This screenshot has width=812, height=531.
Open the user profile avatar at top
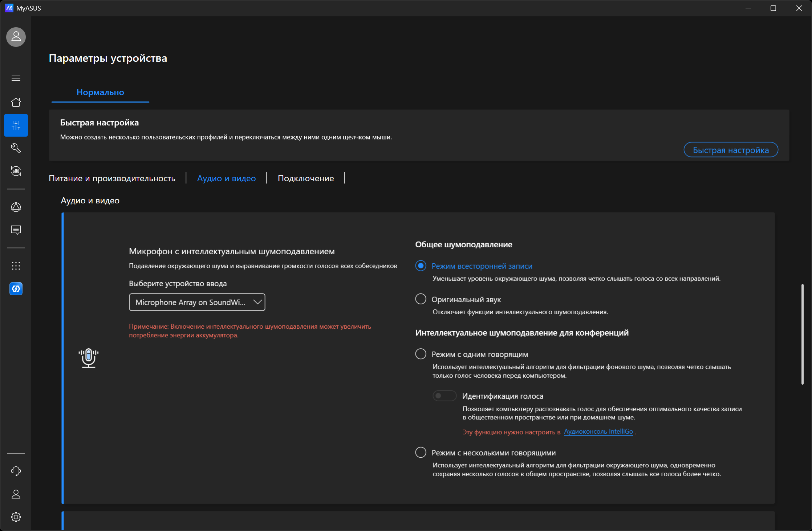16,37
